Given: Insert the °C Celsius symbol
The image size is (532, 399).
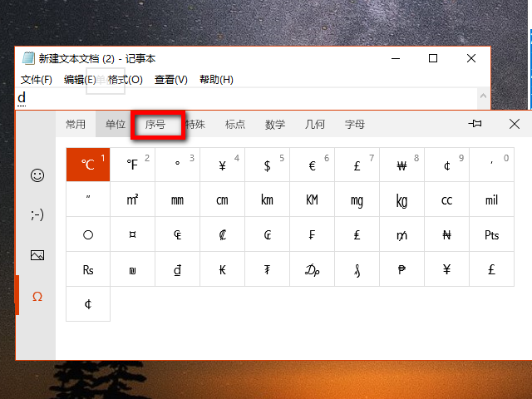Looking at the screenshot, I should pyautogui.click(x=88, y=165).
